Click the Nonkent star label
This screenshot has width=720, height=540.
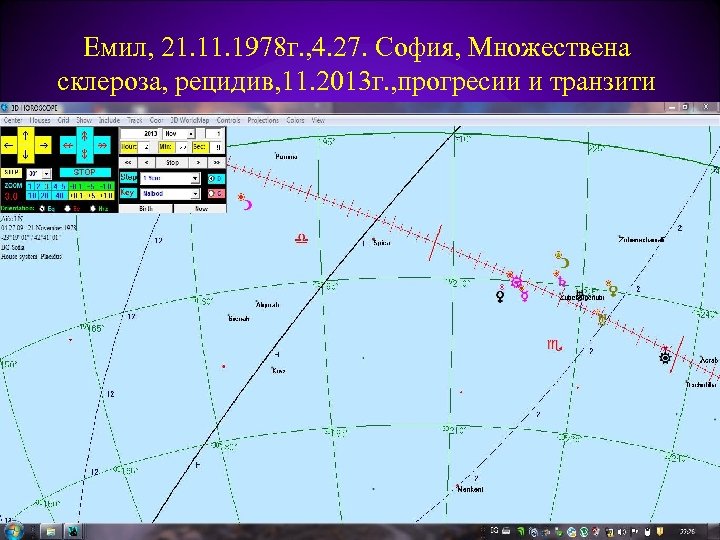point(470,489)
